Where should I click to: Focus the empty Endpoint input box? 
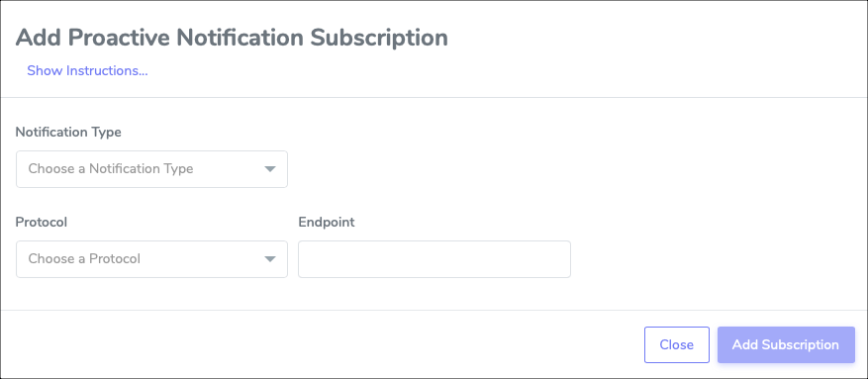tap(434, 259)
